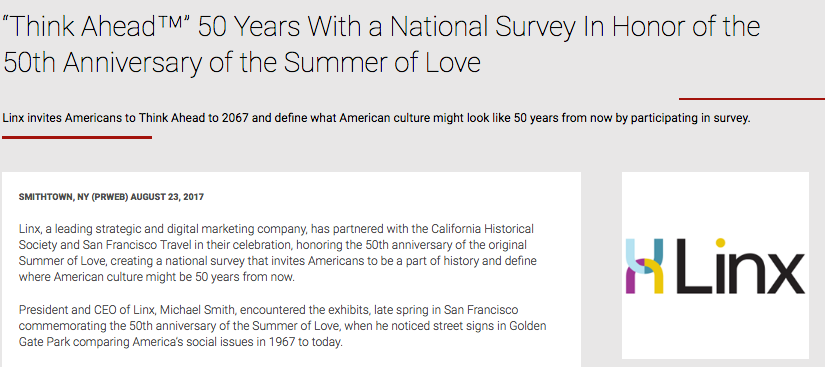Screen dimensions: 825x367
Task: Click "(PRWEB)" in the dateline
Action: (x=110, y=197)
